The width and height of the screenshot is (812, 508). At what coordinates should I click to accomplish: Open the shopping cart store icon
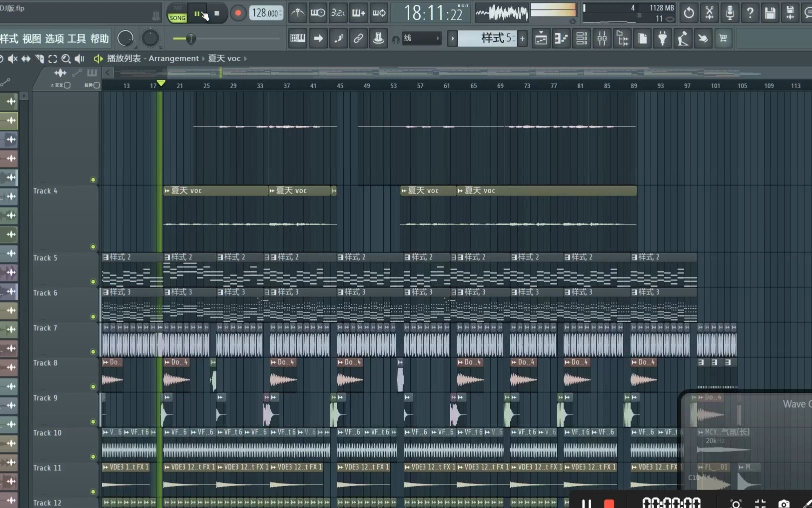click(723, 38)
